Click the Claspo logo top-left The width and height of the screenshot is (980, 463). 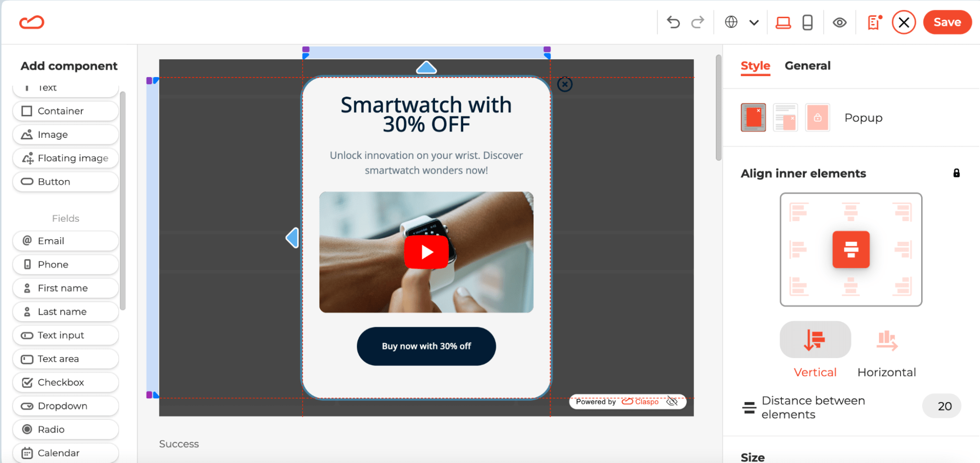pyautogui.click(x=31, y=22)
